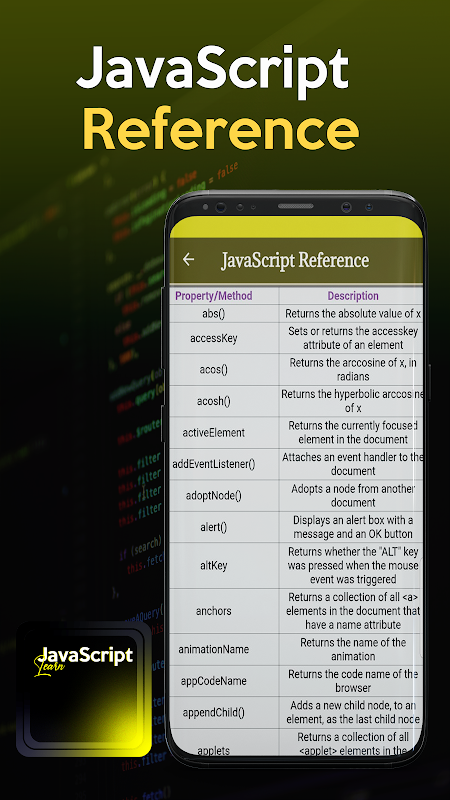Tap addEventListener() in the table

(x=214, y=464)
